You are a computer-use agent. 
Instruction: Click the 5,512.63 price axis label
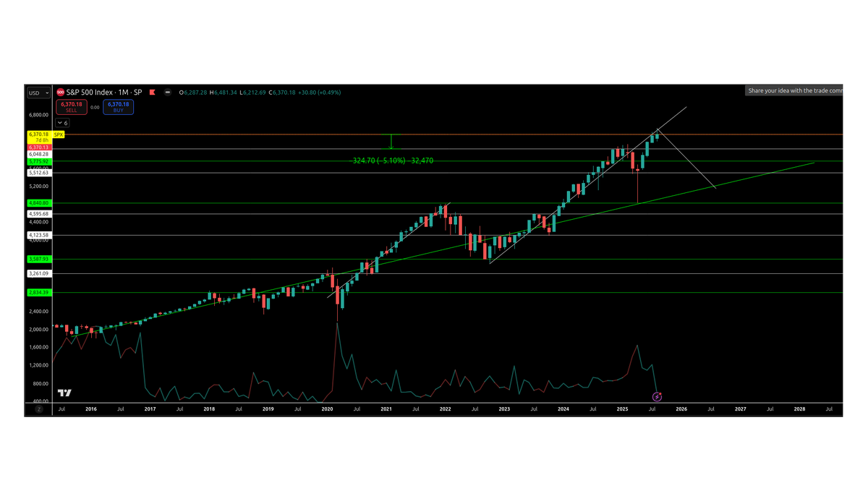click(38, 173)
